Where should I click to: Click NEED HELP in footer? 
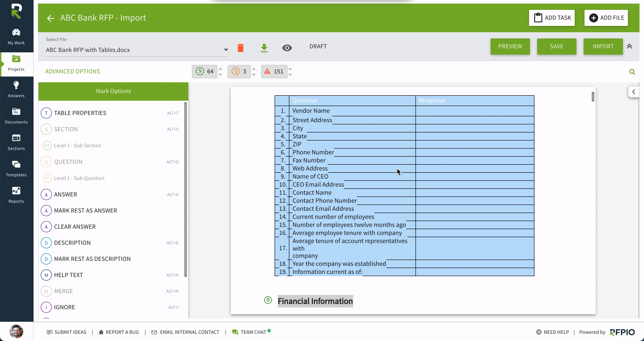(x=553, y=332)
